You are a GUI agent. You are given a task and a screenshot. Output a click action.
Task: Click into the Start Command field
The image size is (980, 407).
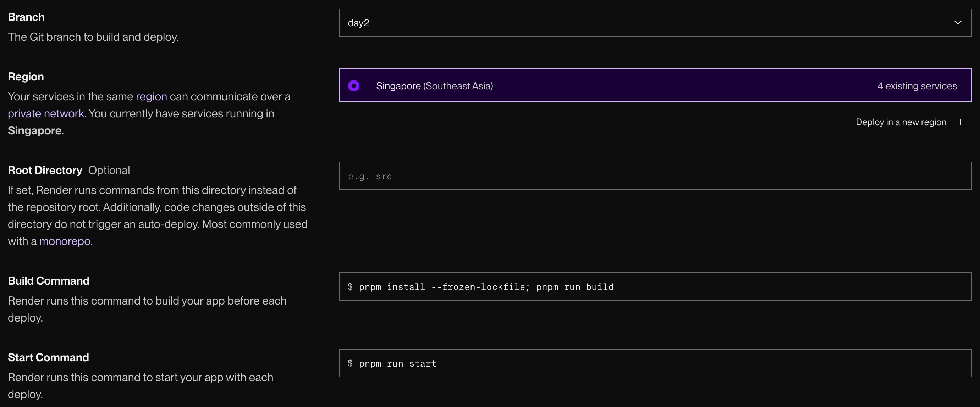(x=654, y=363)
